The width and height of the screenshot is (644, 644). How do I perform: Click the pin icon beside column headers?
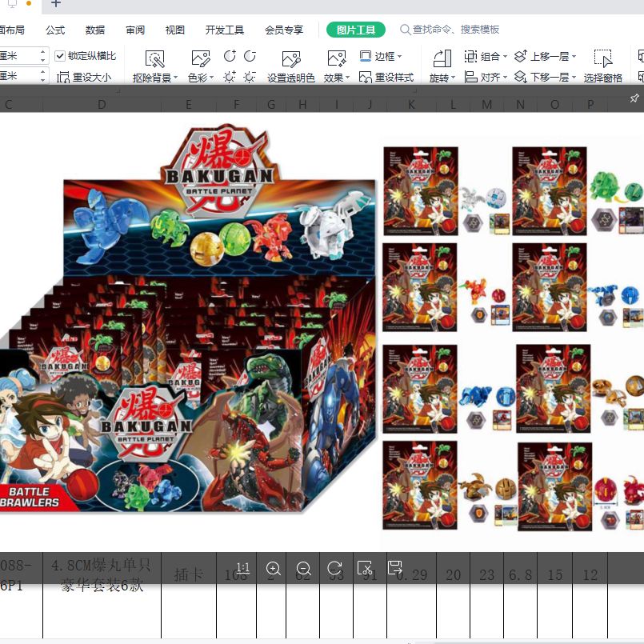coord(634,98)
